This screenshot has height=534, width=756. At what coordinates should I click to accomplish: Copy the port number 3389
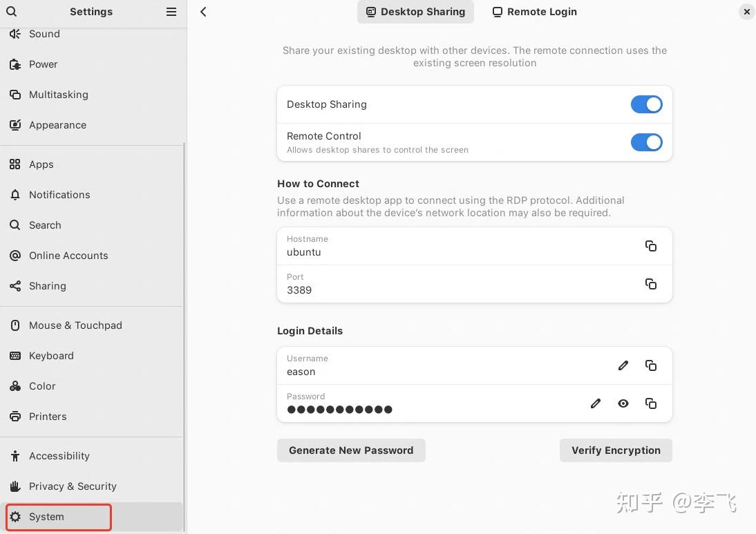click(x=650, y=284)
